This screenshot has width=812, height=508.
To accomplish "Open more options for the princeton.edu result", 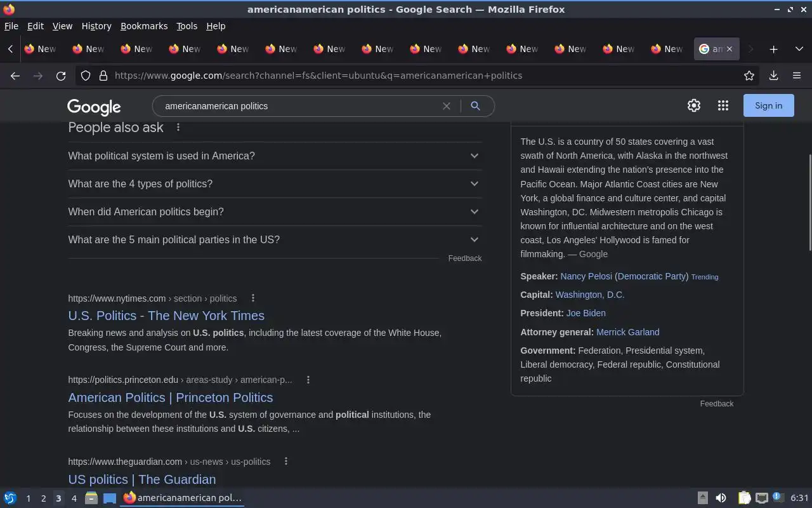I will [308, 380].
